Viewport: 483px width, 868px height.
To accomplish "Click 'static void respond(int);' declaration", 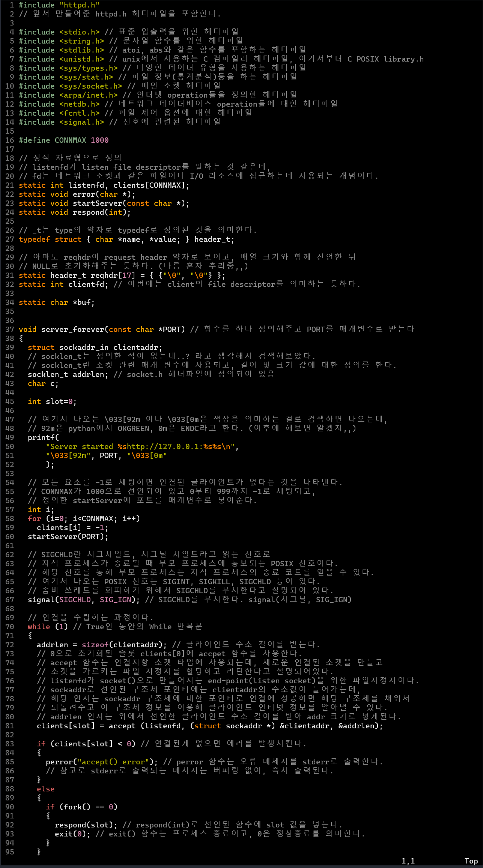I will (75, 212).
